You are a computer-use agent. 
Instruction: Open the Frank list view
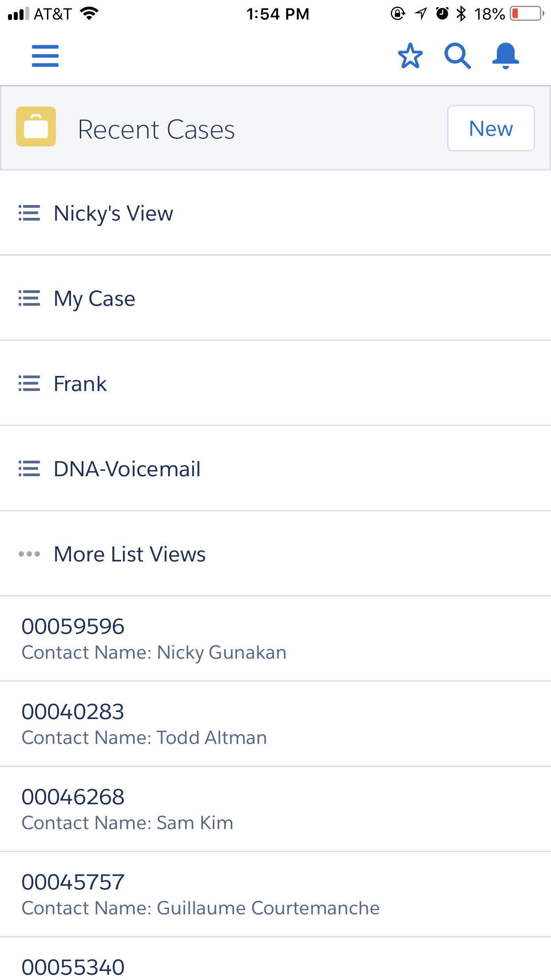(80, 383)
